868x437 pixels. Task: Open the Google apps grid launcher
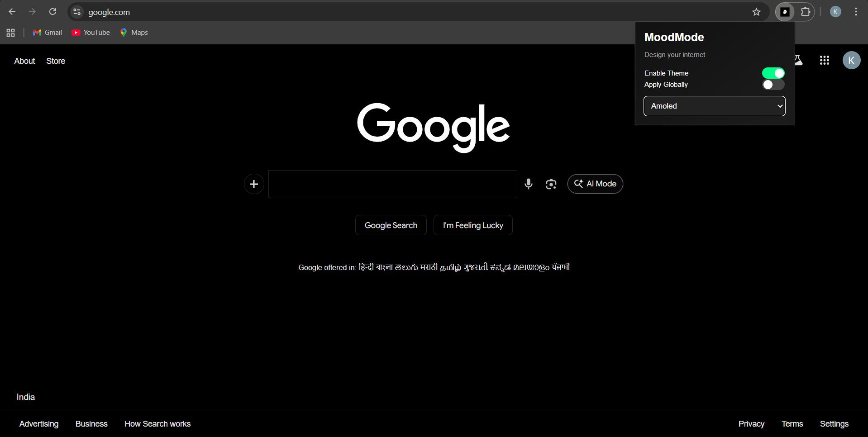[x=825, y=60]
